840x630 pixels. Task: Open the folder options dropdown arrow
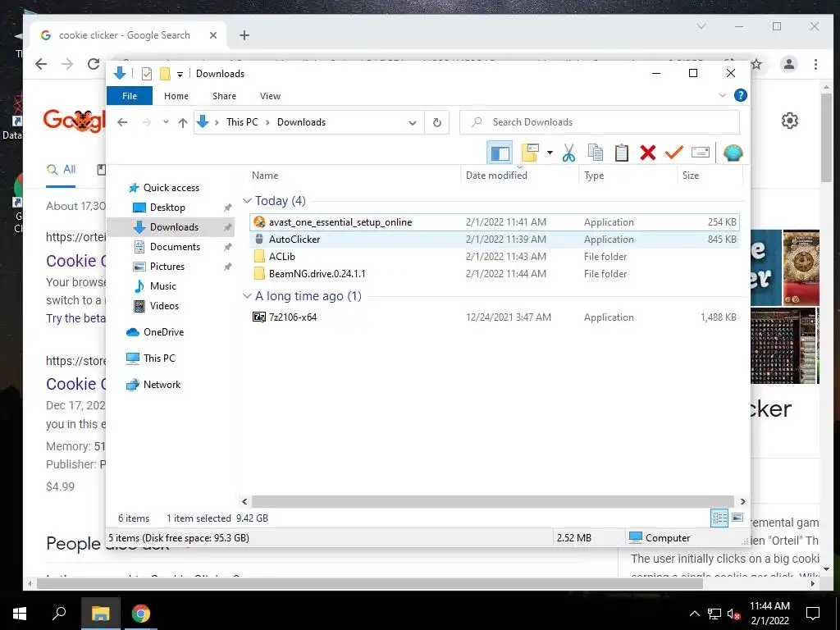coord(550,153)
